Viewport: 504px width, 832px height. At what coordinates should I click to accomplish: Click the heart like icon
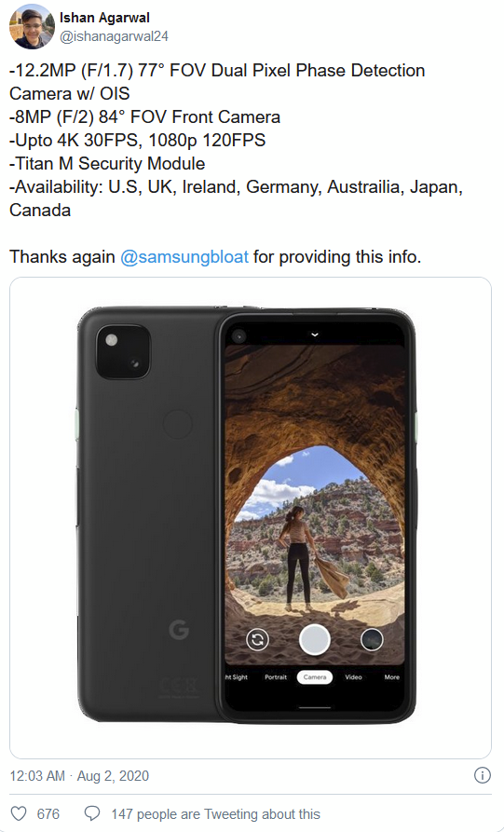[19, 813]
